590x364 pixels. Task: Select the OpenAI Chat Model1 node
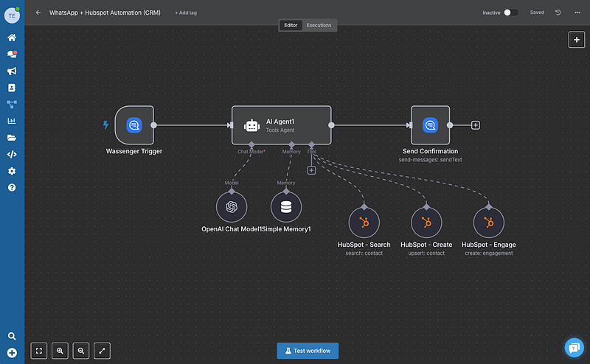click(x=232, y=207)
